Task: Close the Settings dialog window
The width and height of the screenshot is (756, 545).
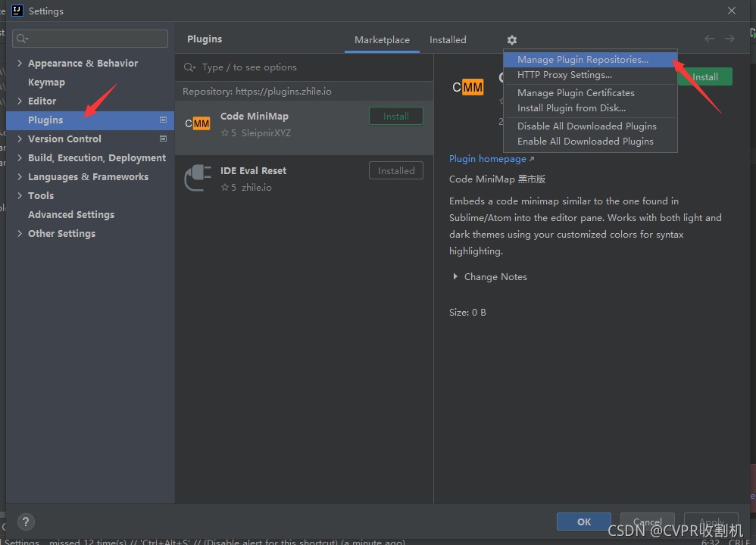Action: point(732,11)
